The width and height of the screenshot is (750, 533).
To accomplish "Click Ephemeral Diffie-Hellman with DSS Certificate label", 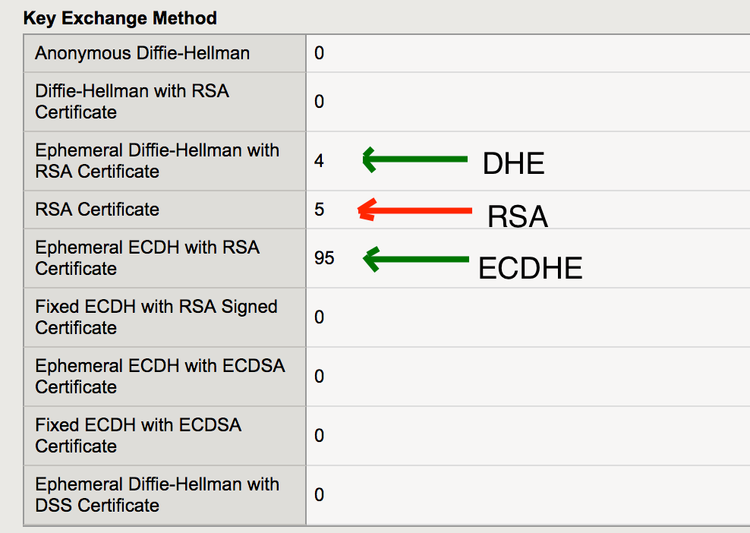I will tap(157, 494).
